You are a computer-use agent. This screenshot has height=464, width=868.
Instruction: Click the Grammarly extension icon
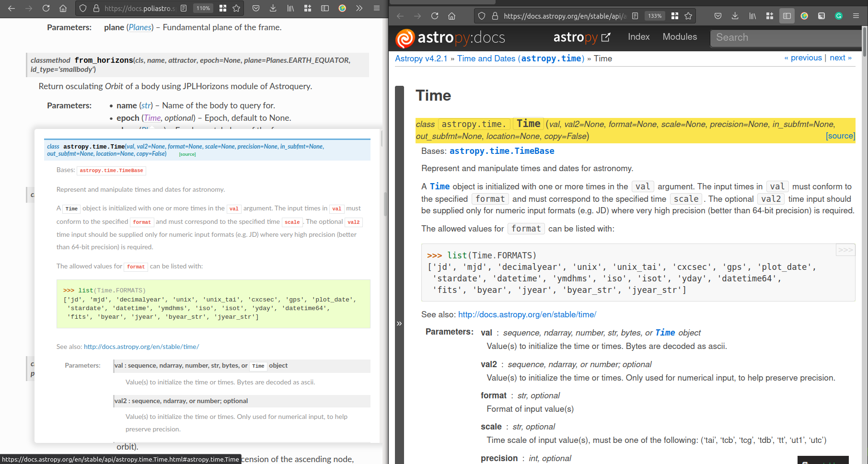[x=839, y=16]
